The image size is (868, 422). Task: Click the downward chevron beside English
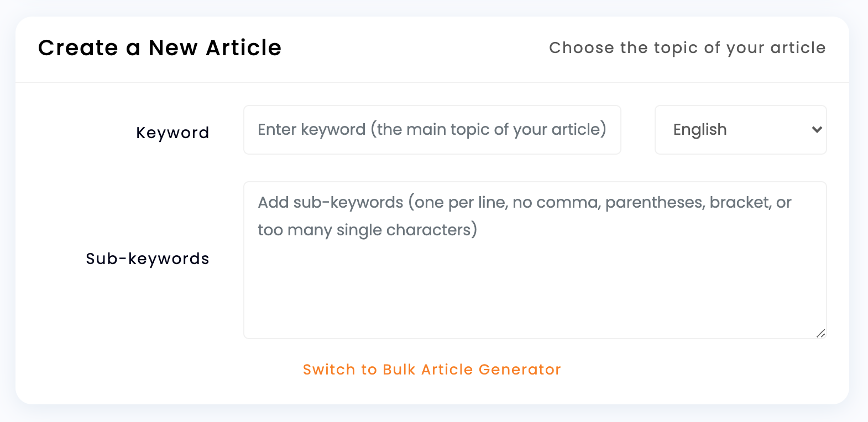pos(817,130)
